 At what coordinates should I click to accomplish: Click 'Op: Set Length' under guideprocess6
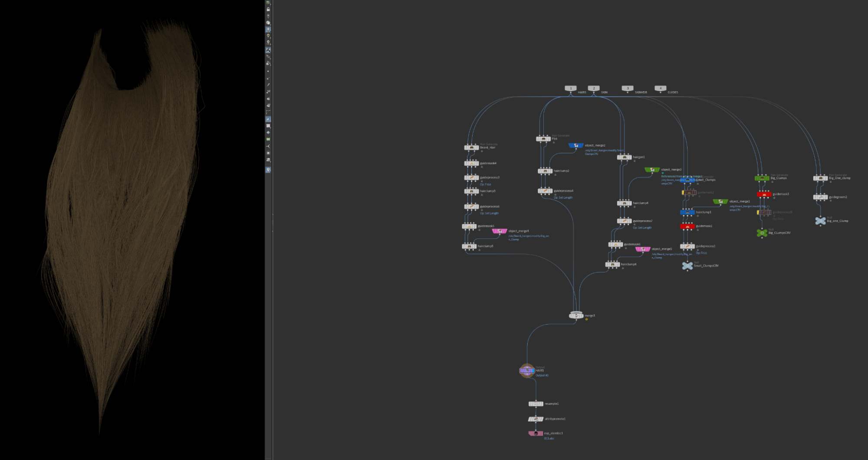point(489,213)
